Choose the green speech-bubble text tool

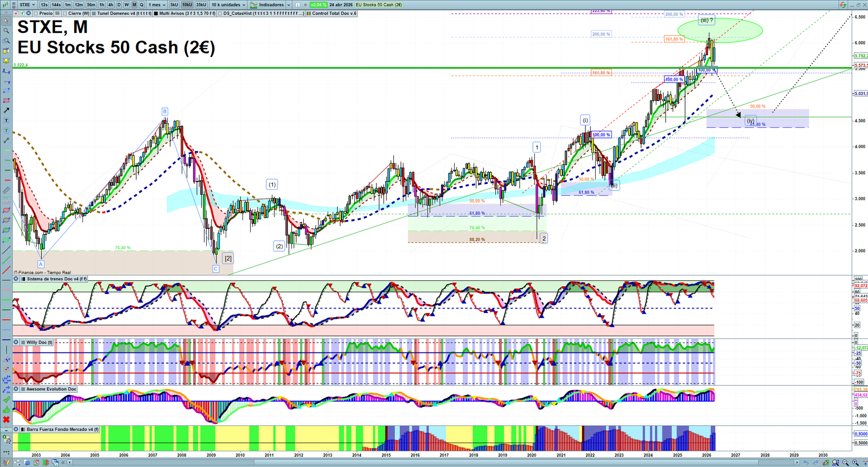click(x=7, y=130)
